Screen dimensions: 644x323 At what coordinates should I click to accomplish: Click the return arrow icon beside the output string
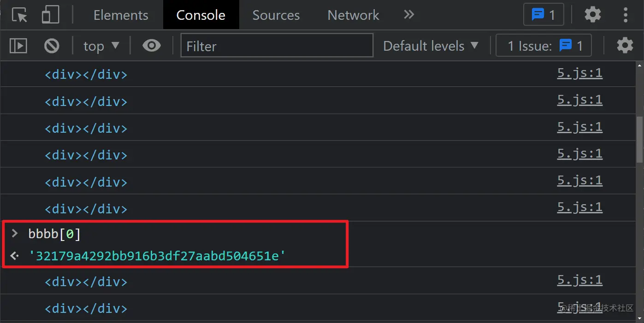tap(15, 256)
